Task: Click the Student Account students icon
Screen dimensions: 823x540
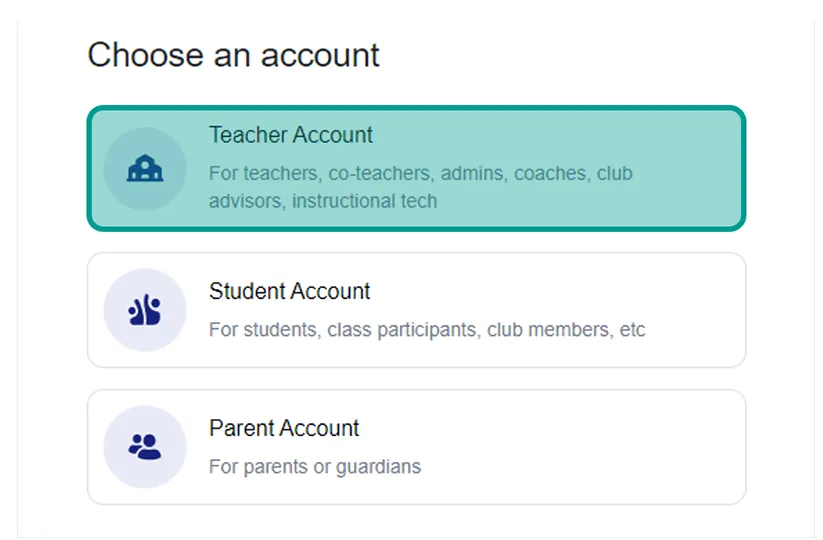Action: point(144,310)
